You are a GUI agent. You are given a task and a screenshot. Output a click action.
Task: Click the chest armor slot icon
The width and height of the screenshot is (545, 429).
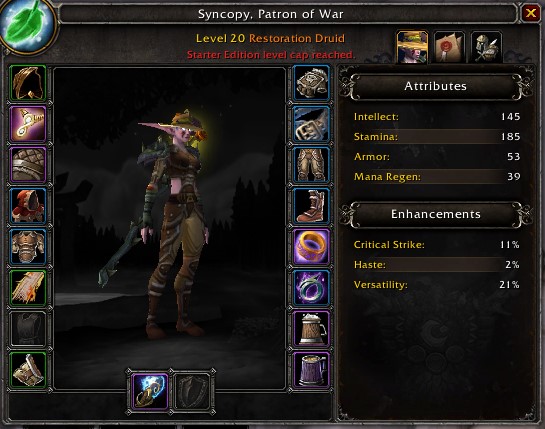pos(28,247)
